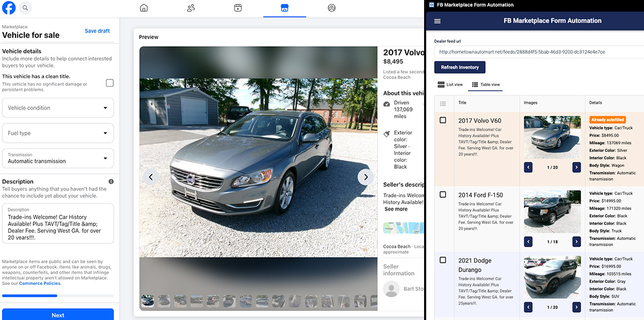
Task: Open the Groups/profile circle icon
Action: pos(331,8)
